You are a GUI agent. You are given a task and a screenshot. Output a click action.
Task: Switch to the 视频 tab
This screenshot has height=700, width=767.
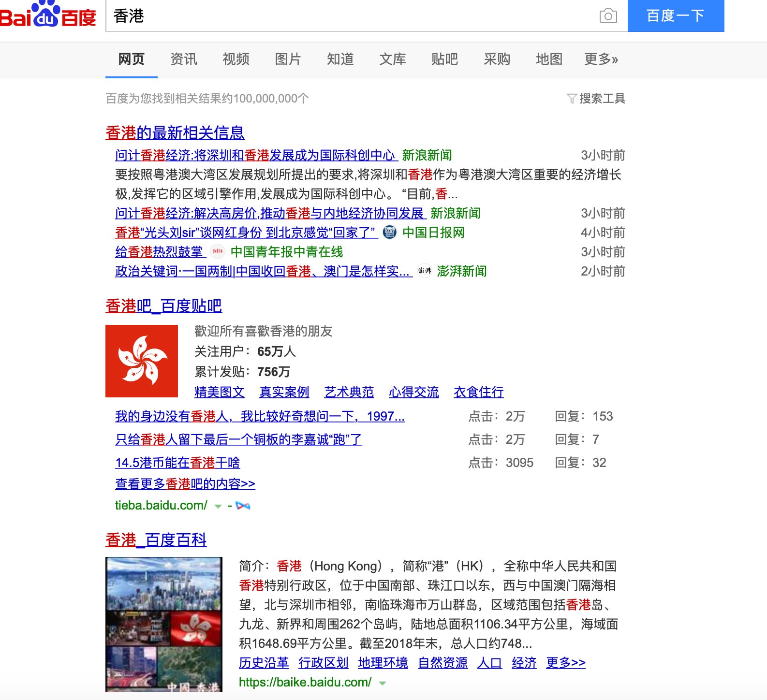click(236, 59)
